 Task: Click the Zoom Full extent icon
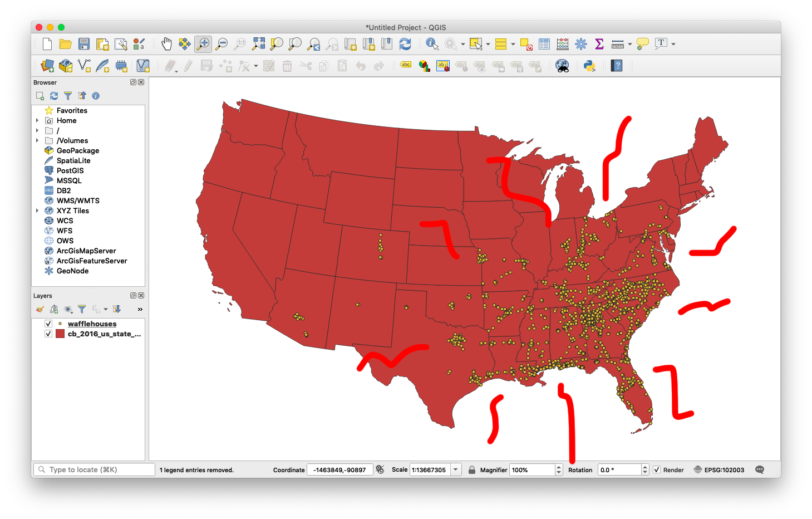point(259,44)
